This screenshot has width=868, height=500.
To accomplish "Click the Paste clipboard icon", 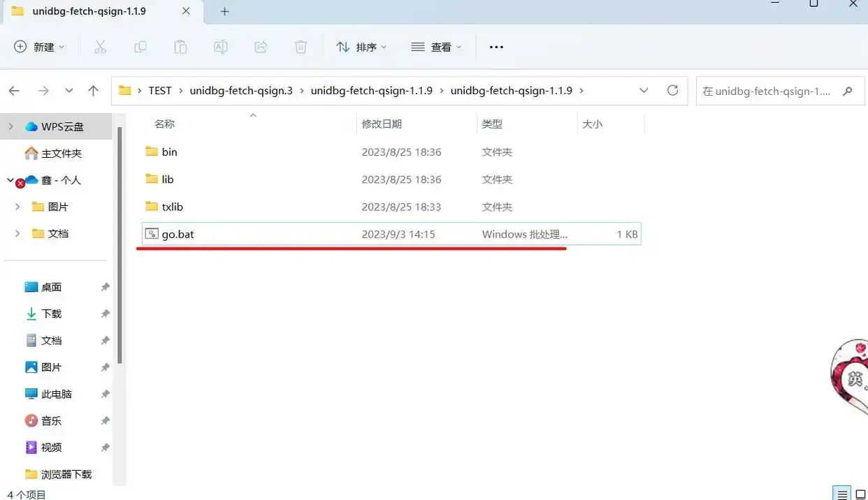I will 180,47.
